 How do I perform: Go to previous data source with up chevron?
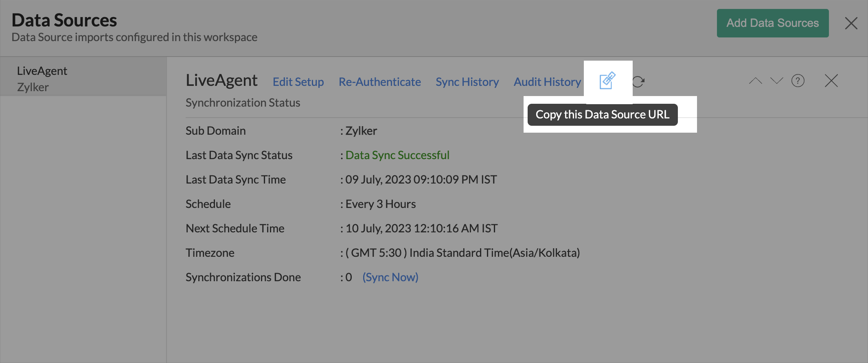point(755,81)
